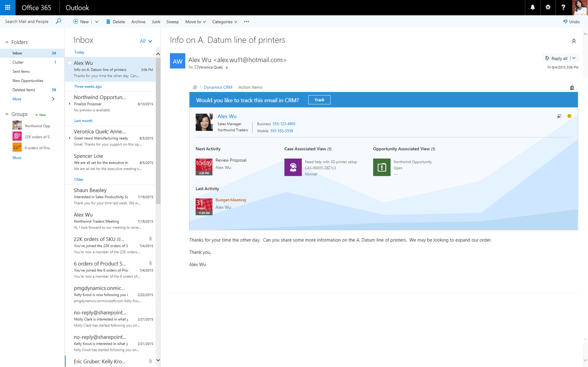Create a New message
Screen dimensions: 588x367
click(x=81, y=22)
